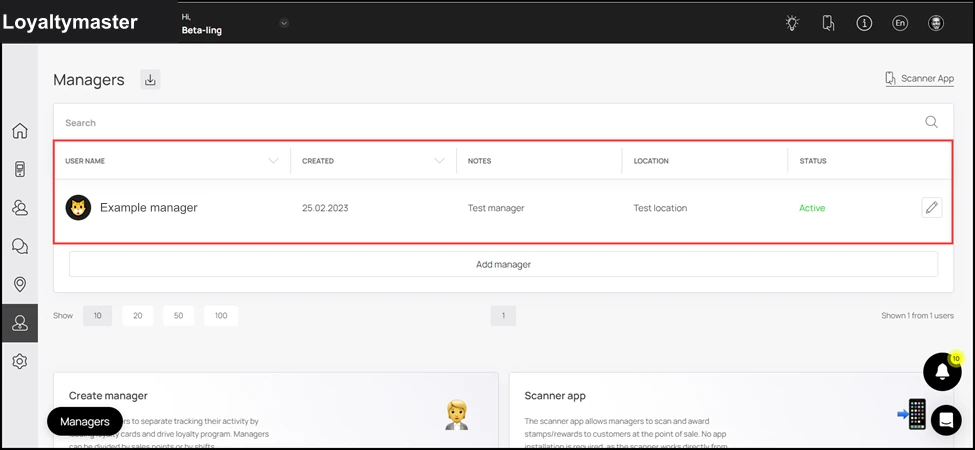Sort by User Name column chevron
This screenshot has height=450, width=975.
273,161
